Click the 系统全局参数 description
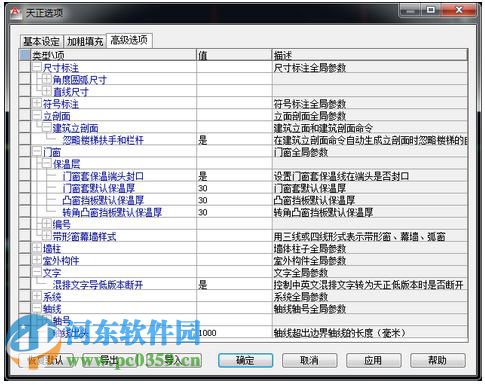Image resolution: width=485 pixels, height=385 pixels. [x=301, y=297]
